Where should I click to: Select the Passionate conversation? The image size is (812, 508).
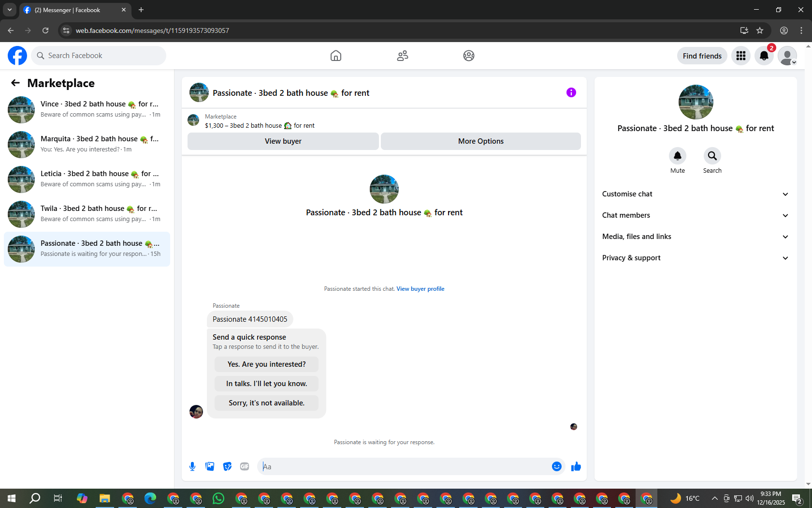point(87,249)
